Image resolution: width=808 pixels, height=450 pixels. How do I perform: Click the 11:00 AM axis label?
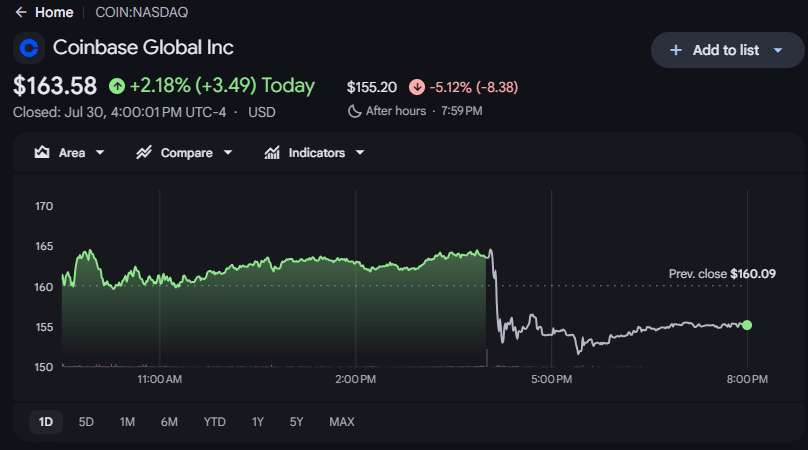[159, 379]
